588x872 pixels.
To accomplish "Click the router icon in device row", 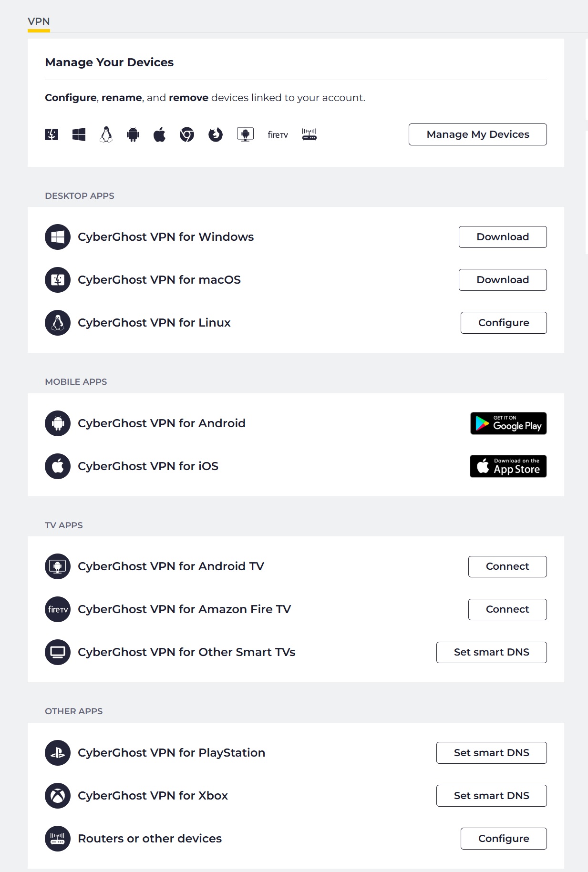I will coord(309,135).
